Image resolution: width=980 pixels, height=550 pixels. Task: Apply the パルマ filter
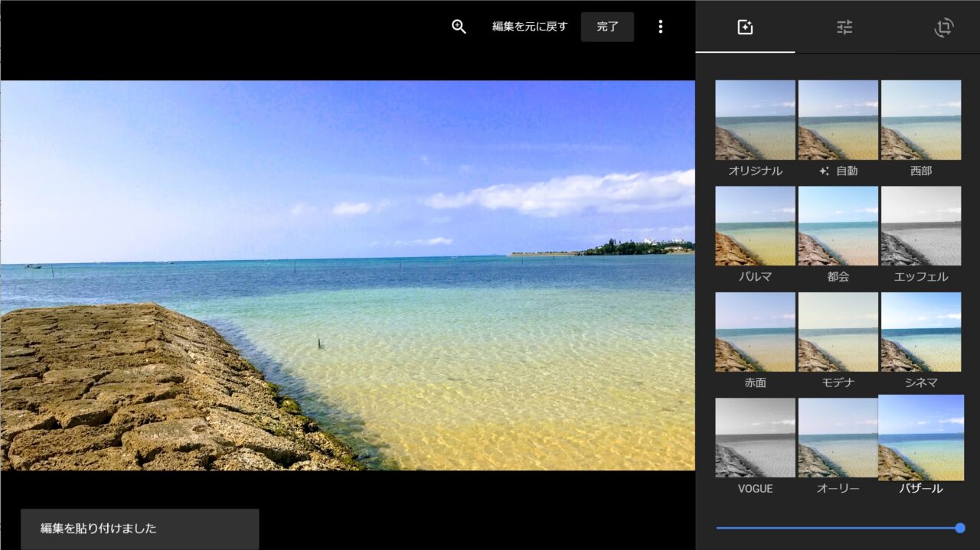click(755, 226)
